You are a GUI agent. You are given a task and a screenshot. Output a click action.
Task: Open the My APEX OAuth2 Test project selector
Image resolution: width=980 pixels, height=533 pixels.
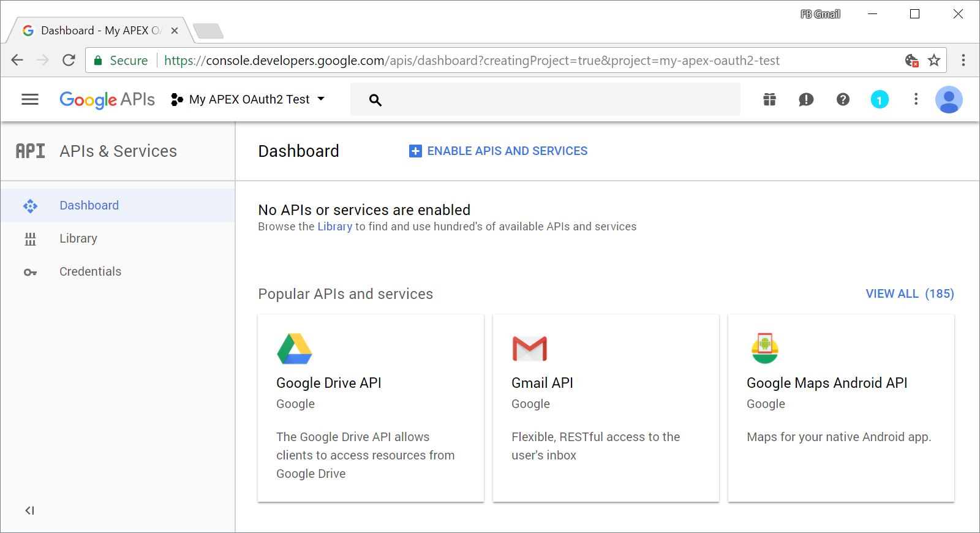coord(248,99)
